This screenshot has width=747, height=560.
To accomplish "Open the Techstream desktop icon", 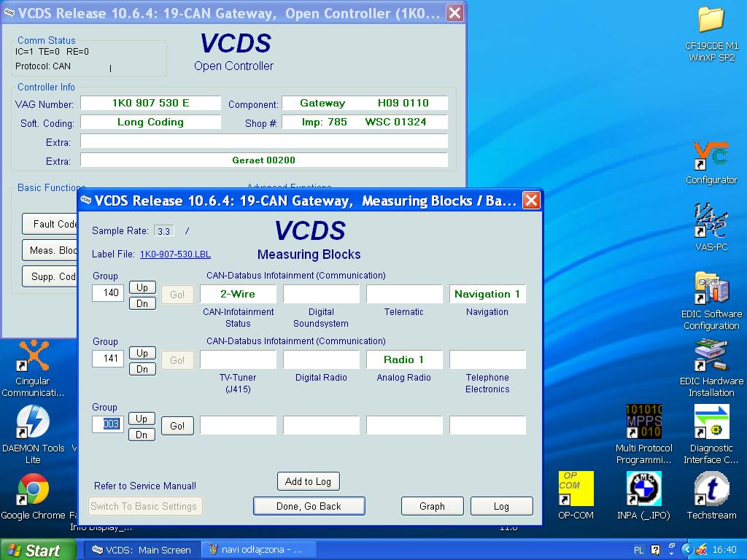I will click(x=711, y=495).
